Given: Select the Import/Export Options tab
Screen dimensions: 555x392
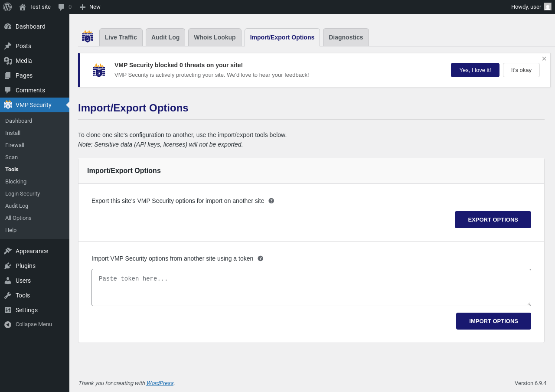Looking at the screenshot, I should [x=282, y=37].
